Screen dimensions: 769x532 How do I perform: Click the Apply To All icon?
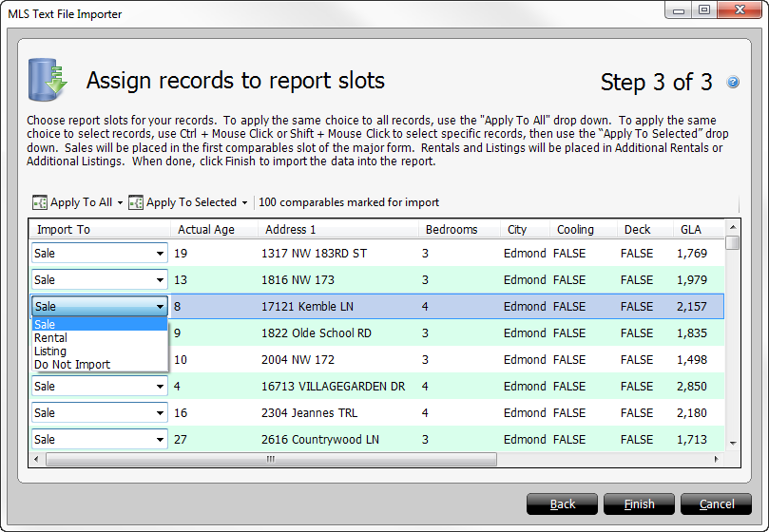(40, 202)
